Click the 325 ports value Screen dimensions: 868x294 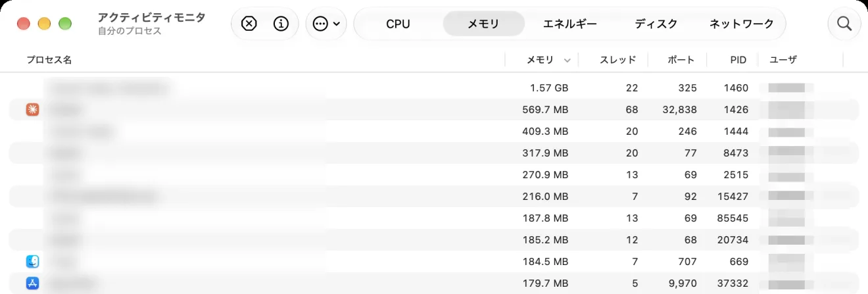pos(688,87)
